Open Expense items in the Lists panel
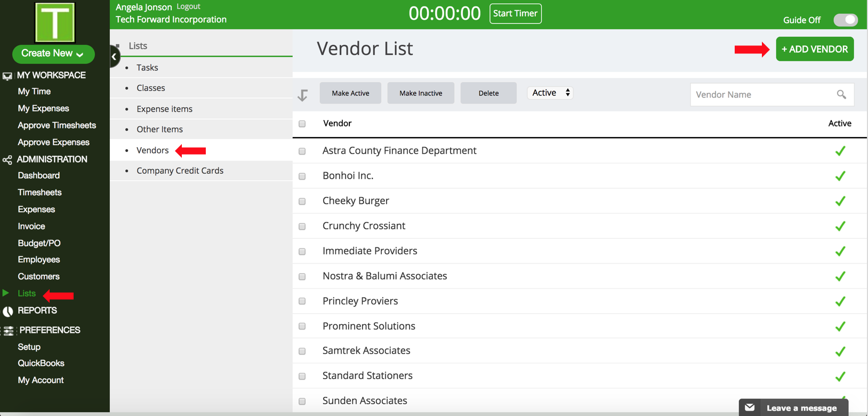 (x=164, y=109)
